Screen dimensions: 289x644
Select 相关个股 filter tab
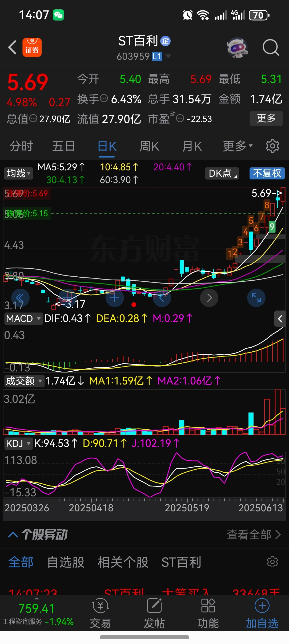123,562
